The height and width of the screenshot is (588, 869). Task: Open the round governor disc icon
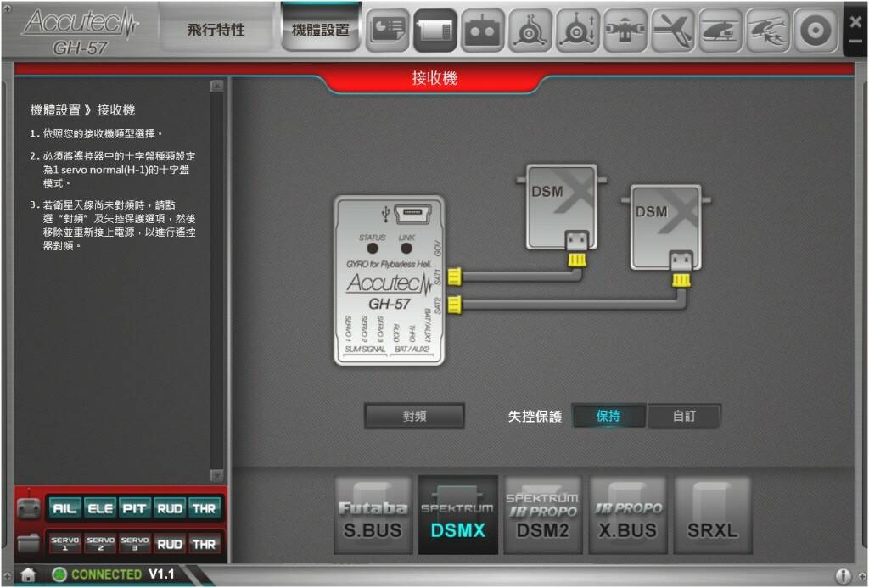point(816,30)
